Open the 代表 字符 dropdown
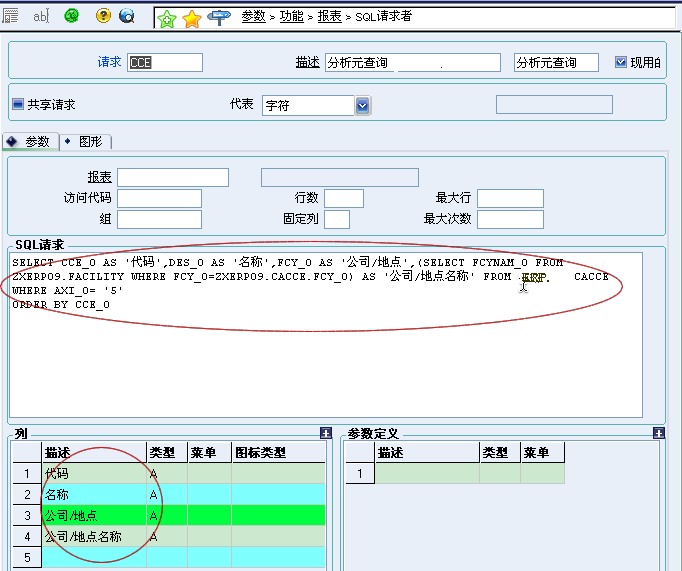 [363, 105]
